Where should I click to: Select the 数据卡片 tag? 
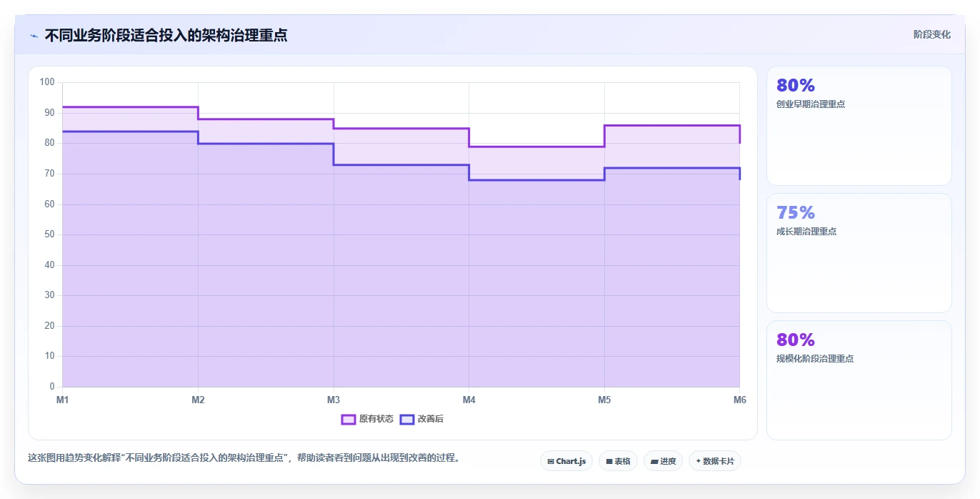coord(714,461)
